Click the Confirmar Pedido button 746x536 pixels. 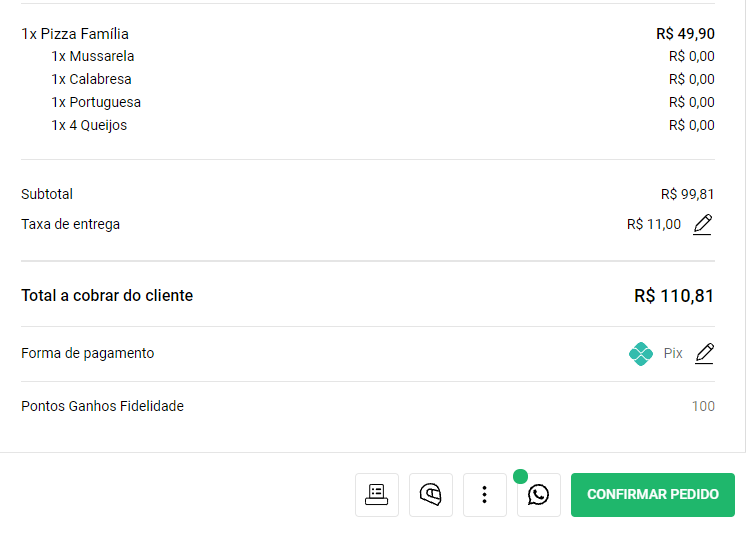pos(653,495)
